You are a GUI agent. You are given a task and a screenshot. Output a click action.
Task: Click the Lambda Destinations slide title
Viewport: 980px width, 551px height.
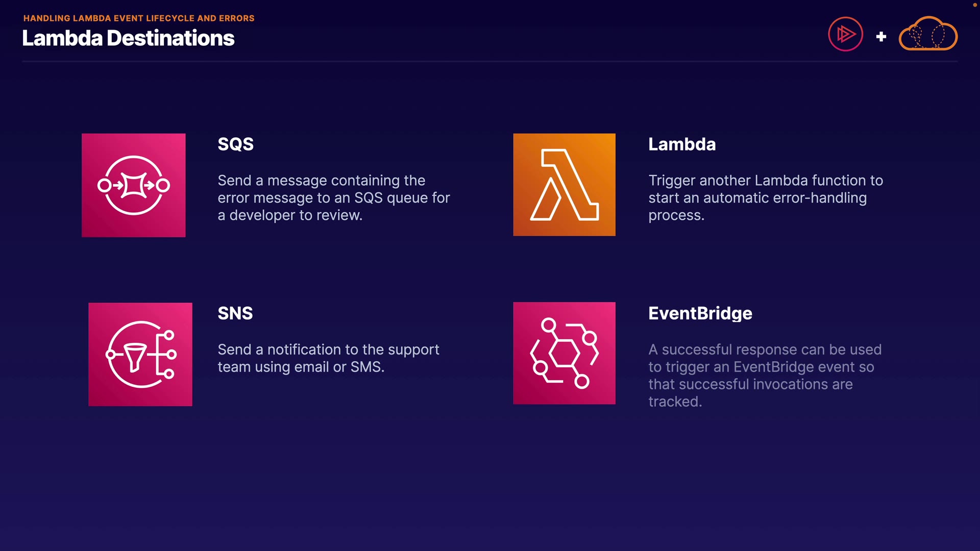pyautogui.click(x=128, y=38)
